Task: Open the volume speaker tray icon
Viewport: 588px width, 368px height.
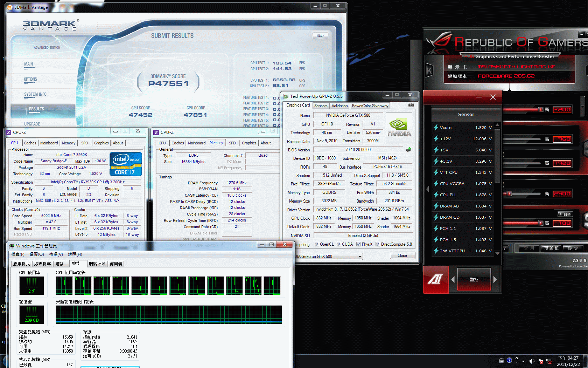Action: [532, 361]
